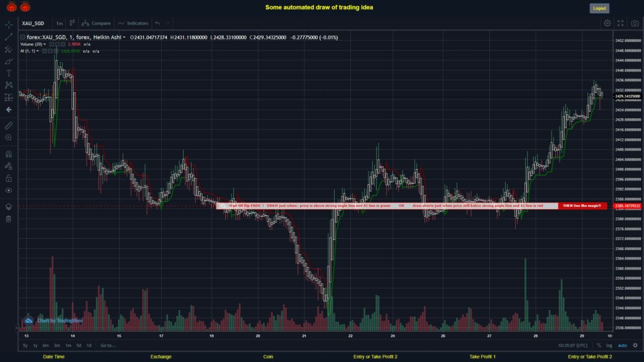Toggle hide all drawings eye icon
Screen dimensions: 644x362
tap(9, 190)
